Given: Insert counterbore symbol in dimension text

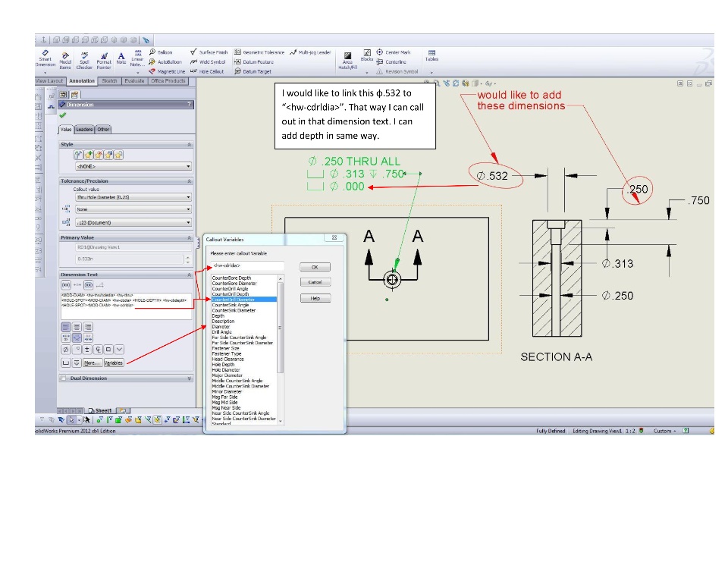Looking at the screenshot, I should [x=66, y=363].
